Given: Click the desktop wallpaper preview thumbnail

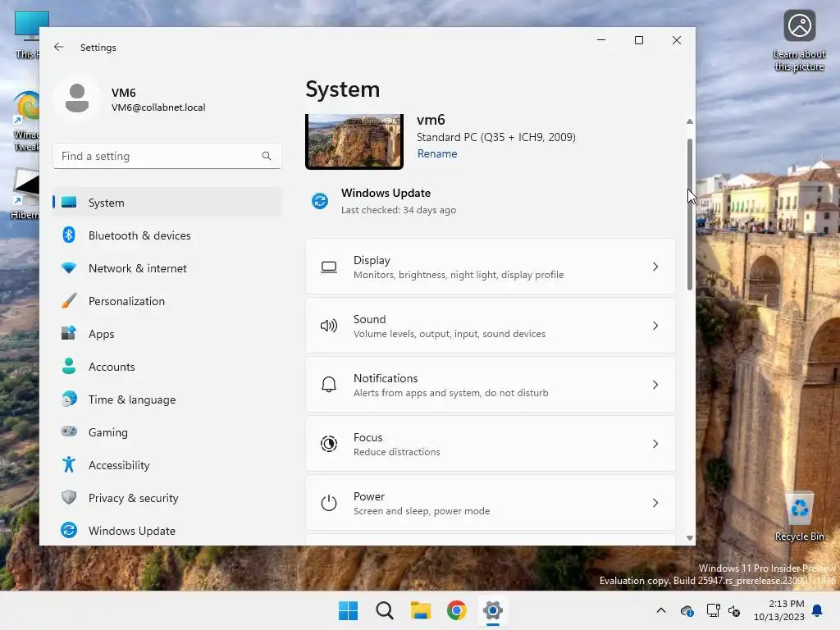Looking at the screenshot, I should coord(354,141).
